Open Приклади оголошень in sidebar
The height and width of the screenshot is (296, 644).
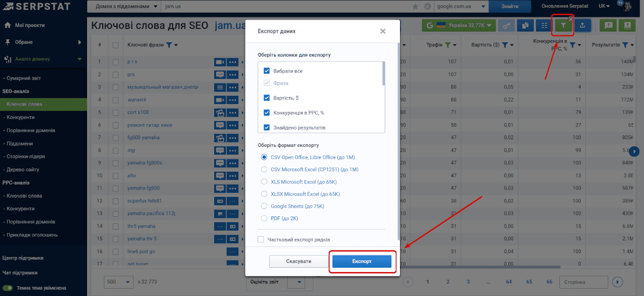(x=32, y=235)
